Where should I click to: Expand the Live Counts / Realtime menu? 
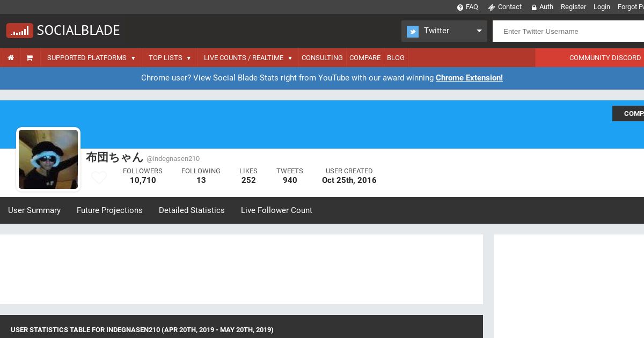(x=248, y=57)
